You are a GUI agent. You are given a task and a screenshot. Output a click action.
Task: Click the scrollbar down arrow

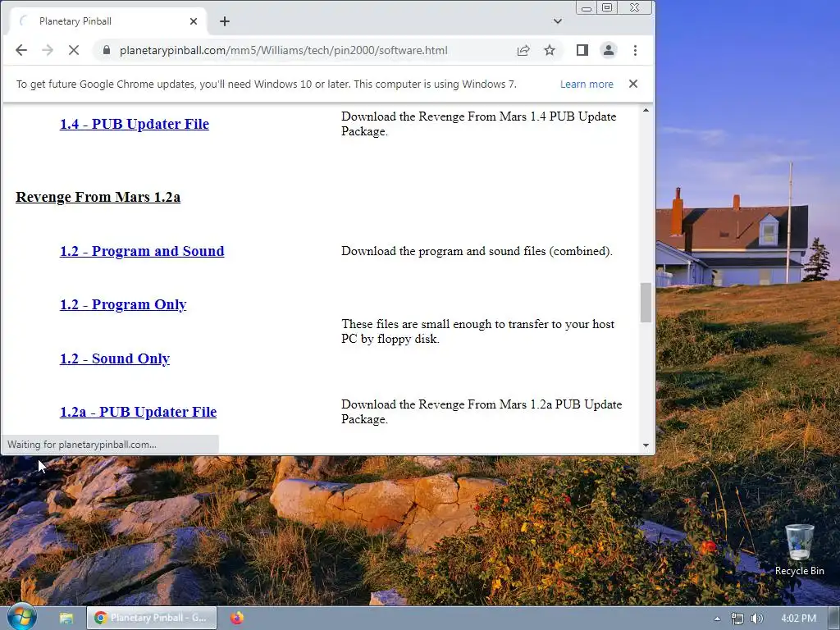[x=646, y=445]
